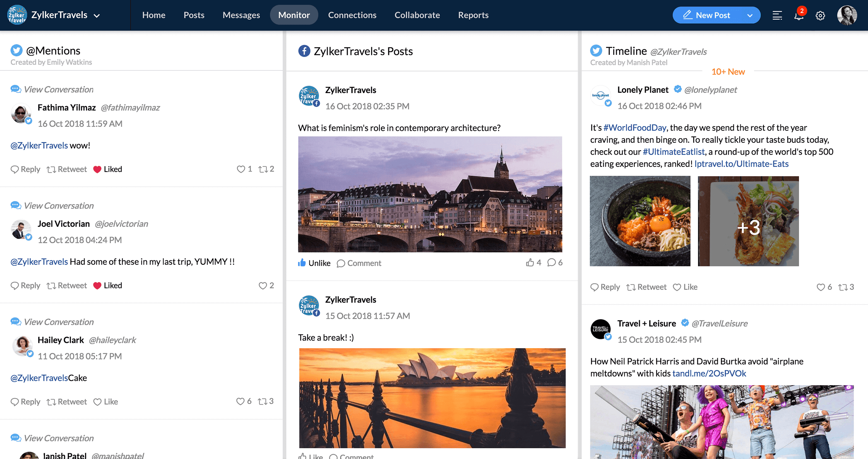Retweet the Lonely Planet tweet
The width and height of the screenshot is (868, 459).
[x=647, y=287]
